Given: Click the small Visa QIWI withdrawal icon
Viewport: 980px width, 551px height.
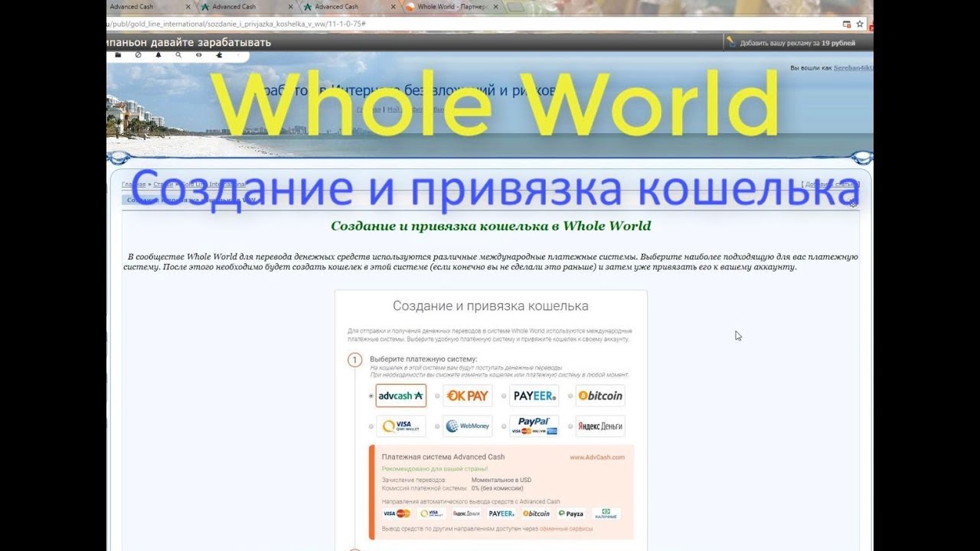Looking at the screenshot, I should 432,514.
